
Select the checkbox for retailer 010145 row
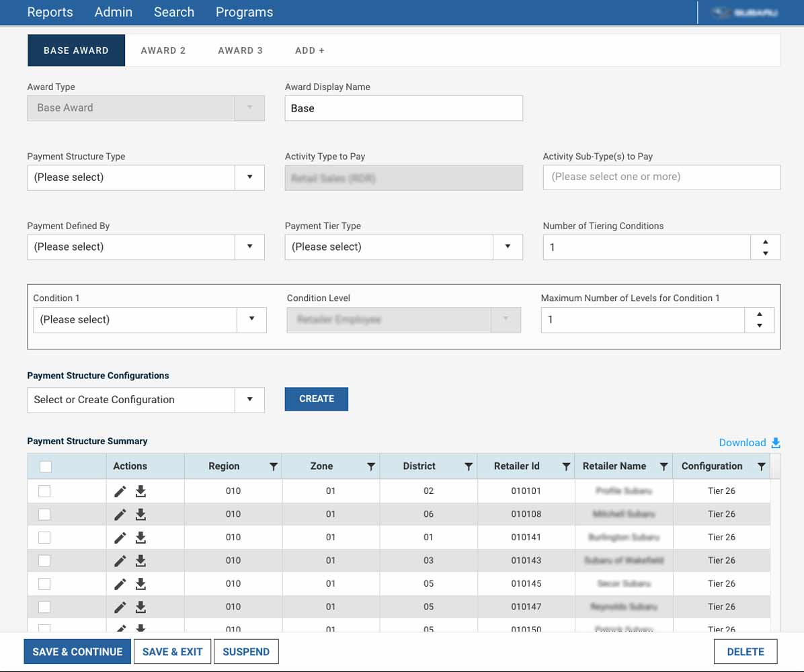(x=44, y=584)
